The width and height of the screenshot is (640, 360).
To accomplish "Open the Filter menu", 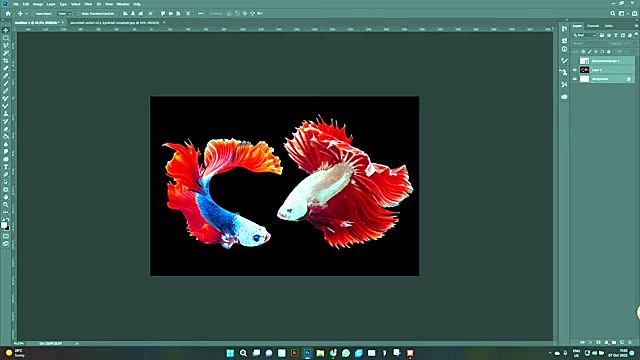I will 88,4.
